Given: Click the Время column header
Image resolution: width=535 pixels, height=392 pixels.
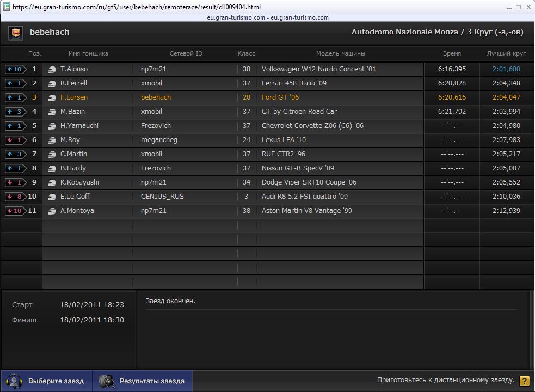Looking at the screenshot, I should (452, 53).
